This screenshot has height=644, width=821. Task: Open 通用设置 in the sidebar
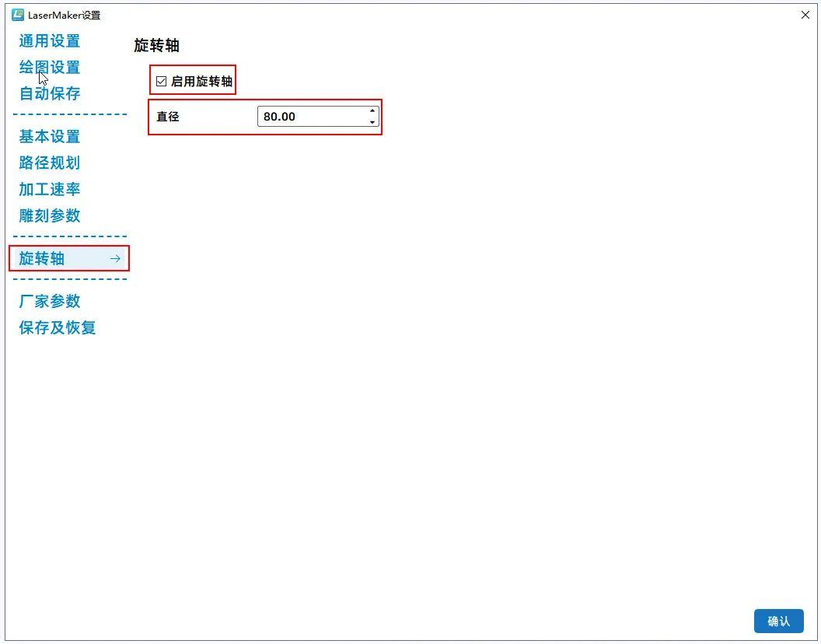tap(50, 41)
